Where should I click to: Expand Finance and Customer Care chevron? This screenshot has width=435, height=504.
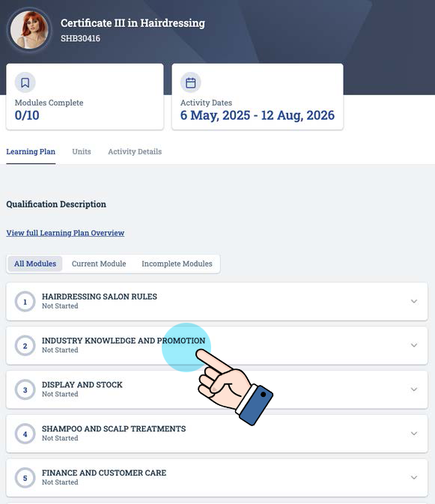(x=414, y=477)
